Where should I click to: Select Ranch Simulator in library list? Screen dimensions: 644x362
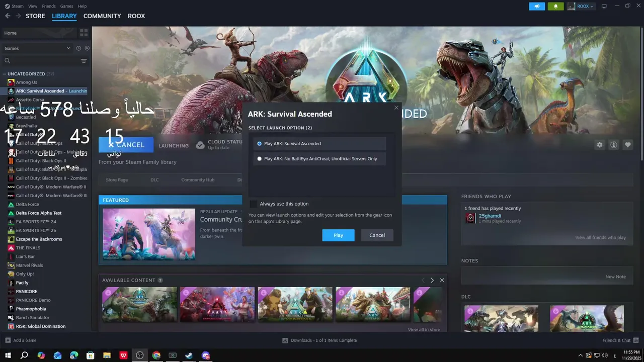[32, 317]
